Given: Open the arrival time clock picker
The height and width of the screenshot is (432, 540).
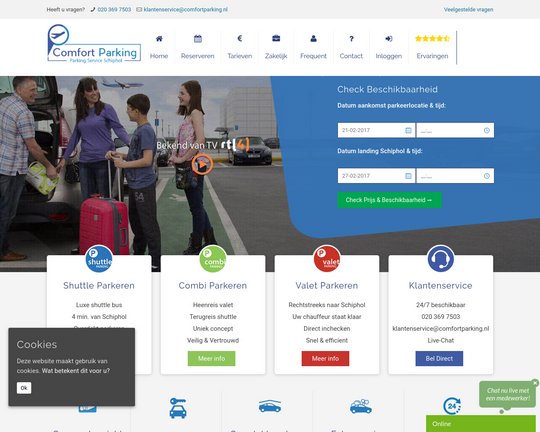Looking at the screenshot, I should click(x=487, y=130).
